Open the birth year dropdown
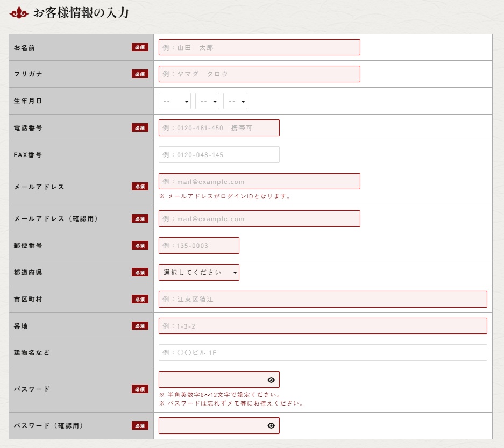Image resolution: width=504 pixels, height=448 pixels. coord(174,101)
